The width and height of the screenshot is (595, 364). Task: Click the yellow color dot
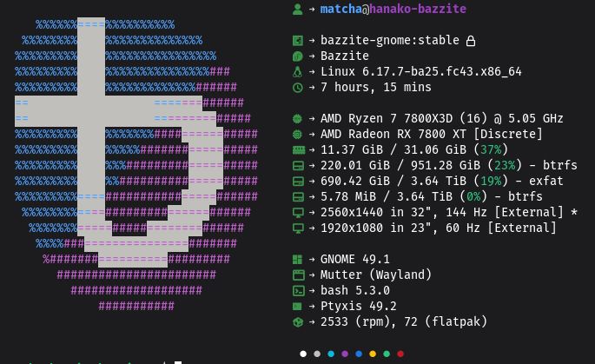pos(373,354)
